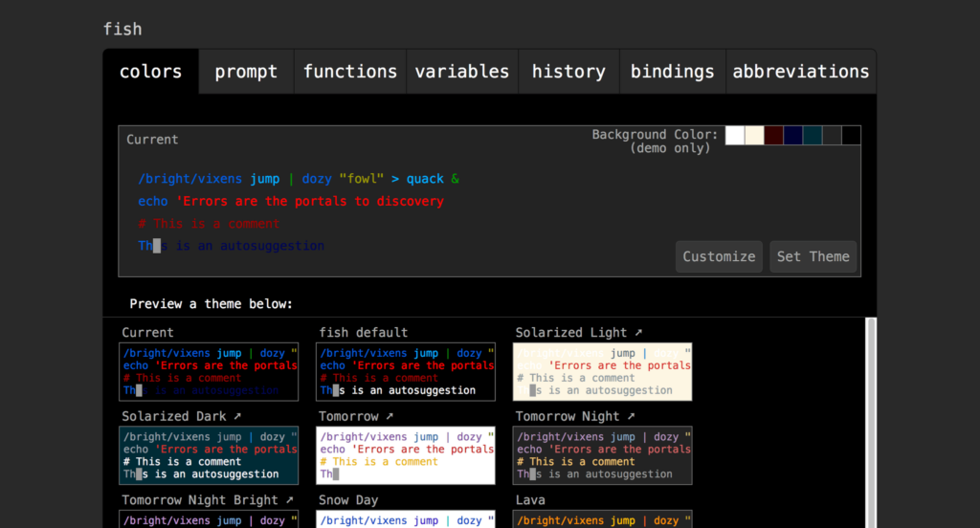Preview the Solarized Dark theme box
The height and width of the screenshot is (528, 980).
[x=209, y=455]
